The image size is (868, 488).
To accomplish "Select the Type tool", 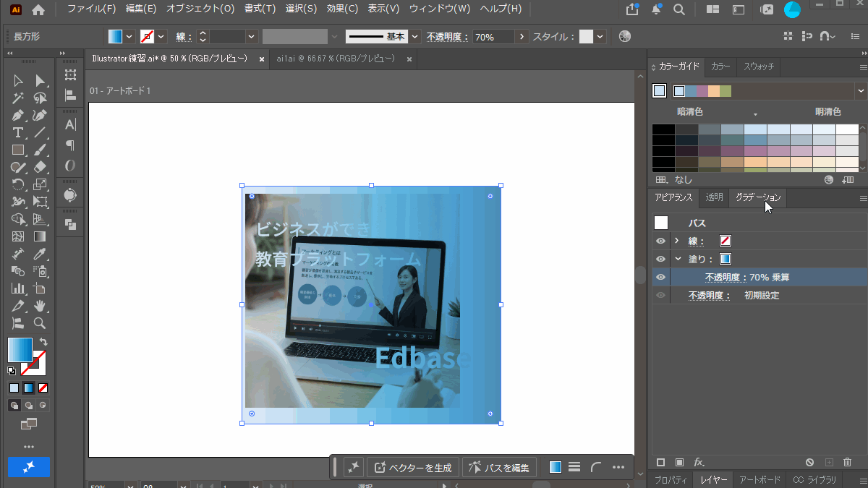I will (18, 132).
